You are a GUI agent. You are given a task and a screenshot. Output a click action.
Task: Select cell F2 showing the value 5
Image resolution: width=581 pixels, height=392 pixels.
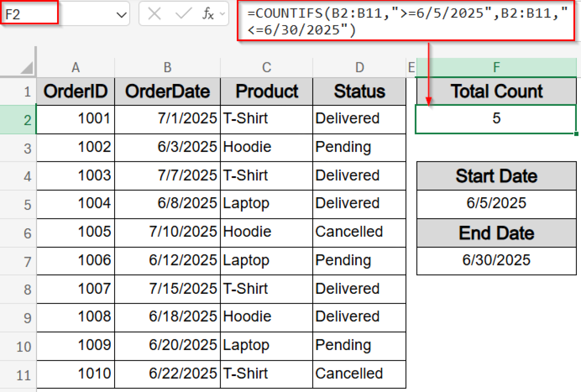click(496, 119)
